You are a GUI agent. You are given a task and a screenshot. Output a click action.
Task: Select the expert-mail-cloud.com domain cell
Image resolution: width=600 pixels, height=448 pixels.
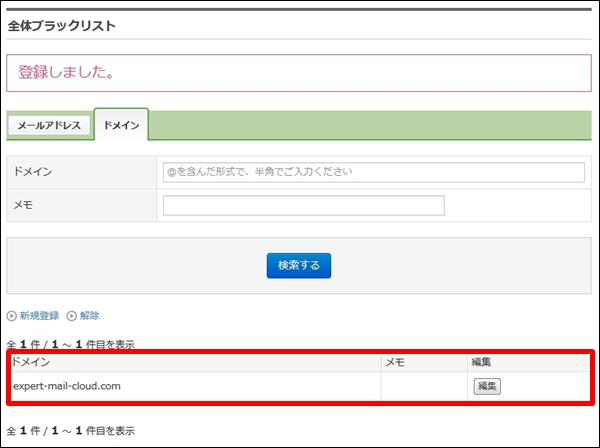196,386
